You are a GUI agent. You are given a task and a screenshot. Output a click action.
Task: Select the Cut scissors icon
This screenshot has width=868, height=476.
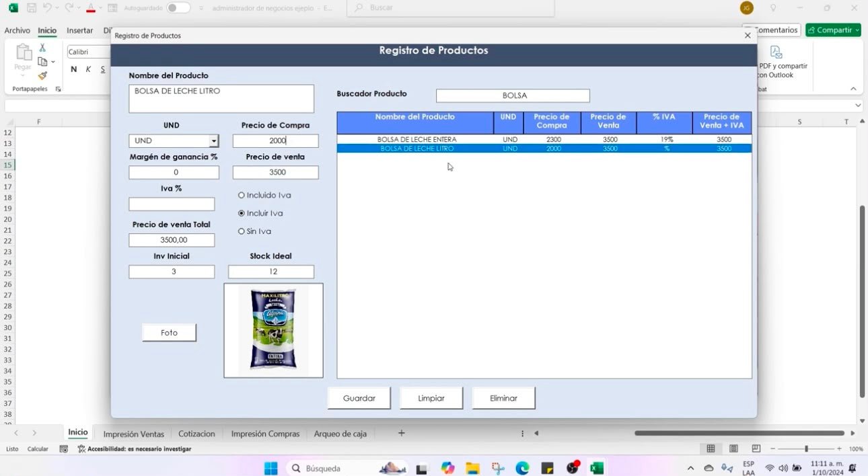(x=42, y=48)
